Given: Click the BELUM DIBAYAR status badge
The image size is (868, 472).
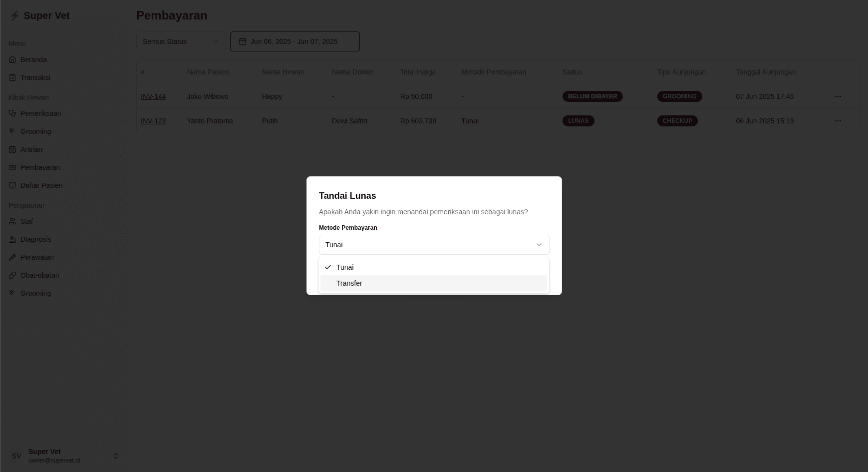Looking at the screenshot, I should [592, 96].
